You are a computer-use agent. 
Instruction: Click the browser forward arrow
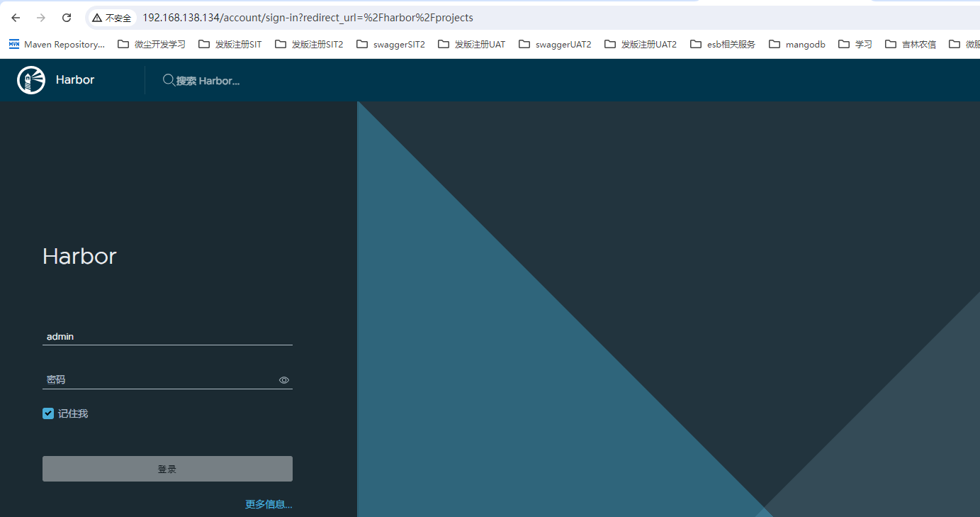[41, 18]
